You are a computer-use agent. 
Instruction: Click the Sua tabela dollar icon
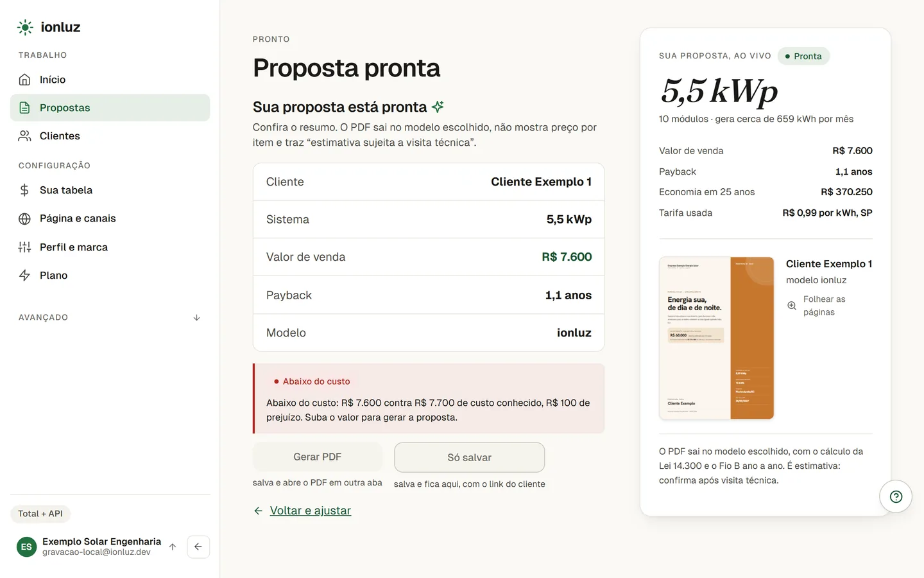point(24,190)
